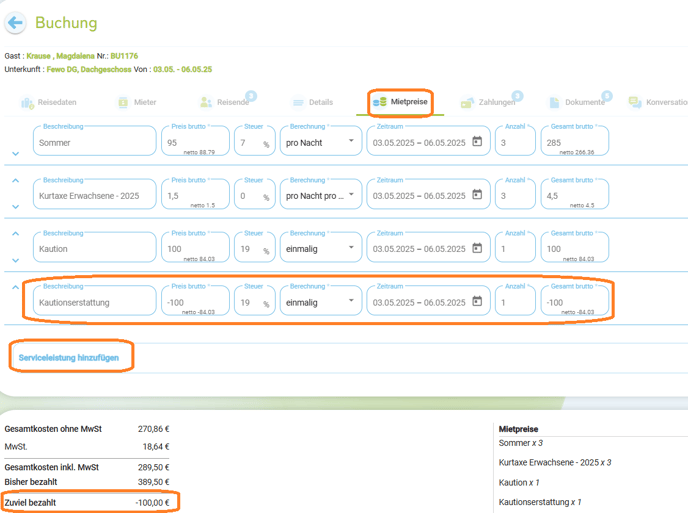Edit Preis brutto -100 field
This screenshot has width=688, height=513.
tap(195, 301)
